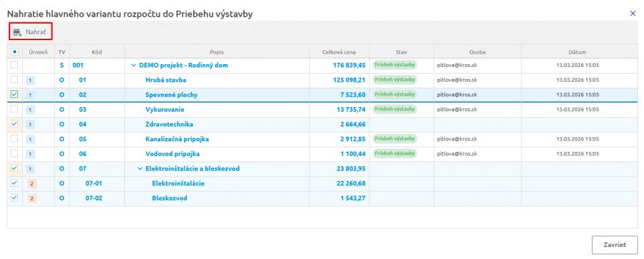This screenshot has height=259, width=644.
Task: Click the Nahrať upload icon in toolbar
Action: click(x=17, y=32)
